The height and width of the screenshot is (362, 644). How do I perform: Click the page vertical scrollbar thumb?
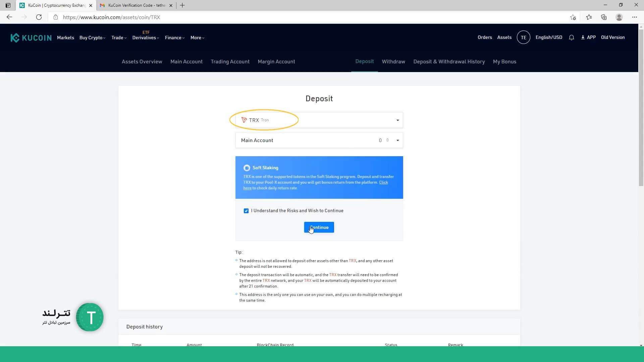tap(641, 107)
